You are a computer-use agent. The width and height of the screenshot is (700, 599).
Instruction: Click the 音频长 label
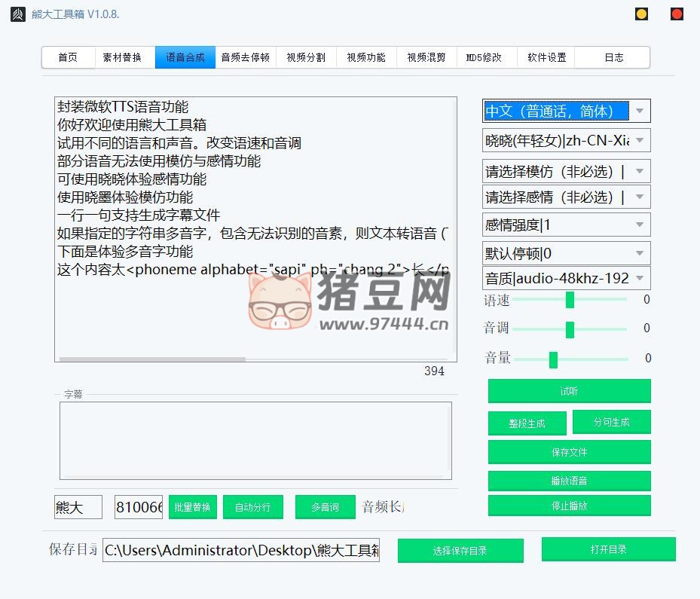383,507
